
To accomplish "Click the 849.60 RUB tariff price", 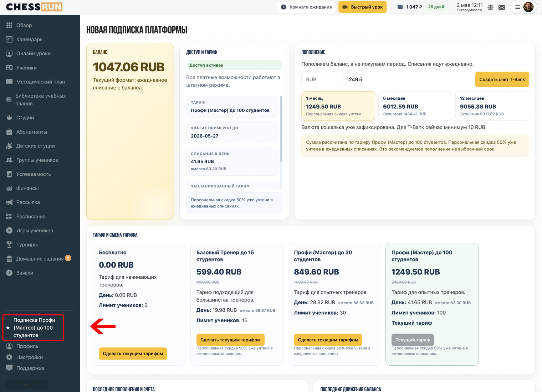I will point(316,272).
